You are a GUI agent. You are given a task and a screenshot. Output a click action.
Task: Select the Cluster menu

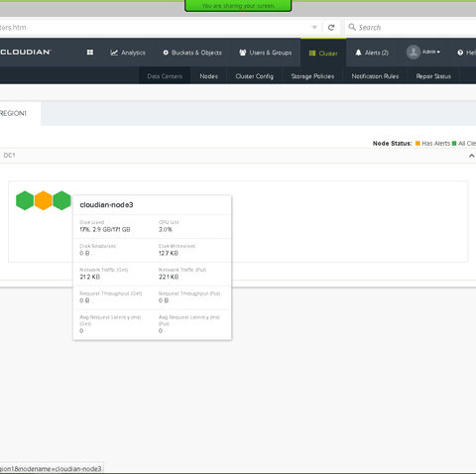point(323,53)
